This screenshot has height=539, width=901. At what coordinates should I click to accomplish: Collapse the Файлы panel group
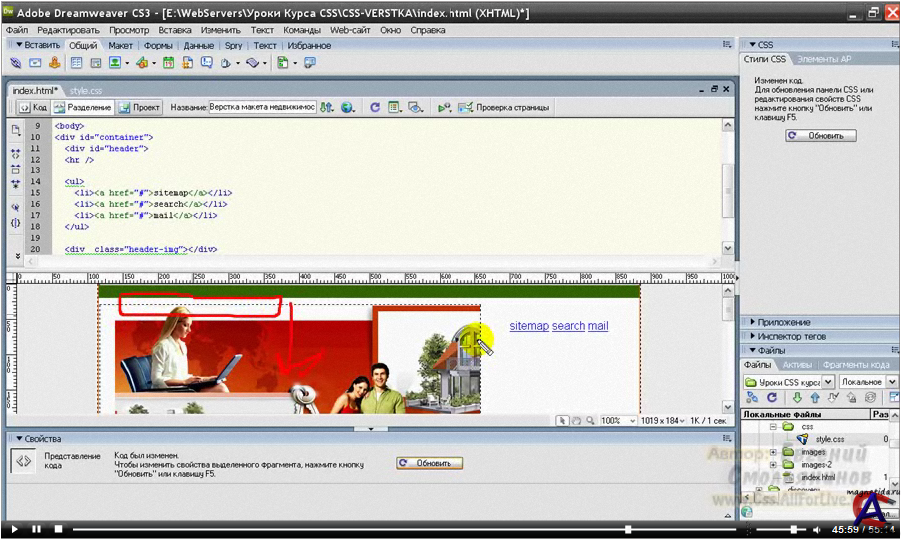tap(752, 350)
